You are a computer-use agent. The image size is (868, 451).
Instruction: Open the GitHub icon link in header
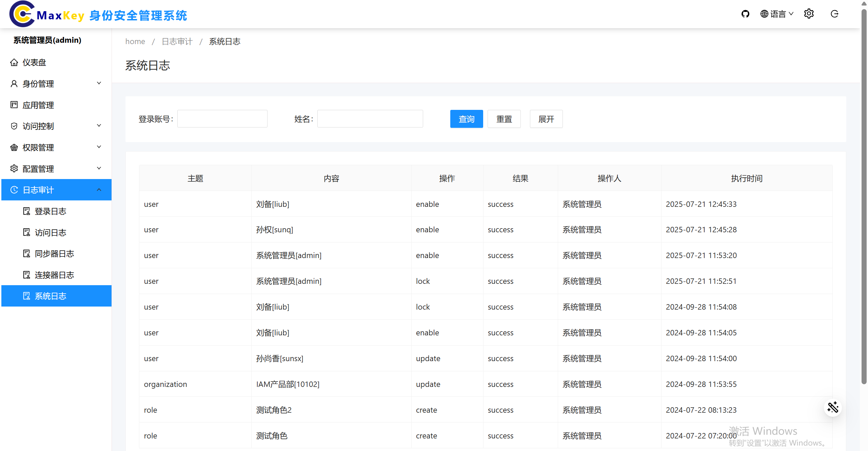(745, 14)
